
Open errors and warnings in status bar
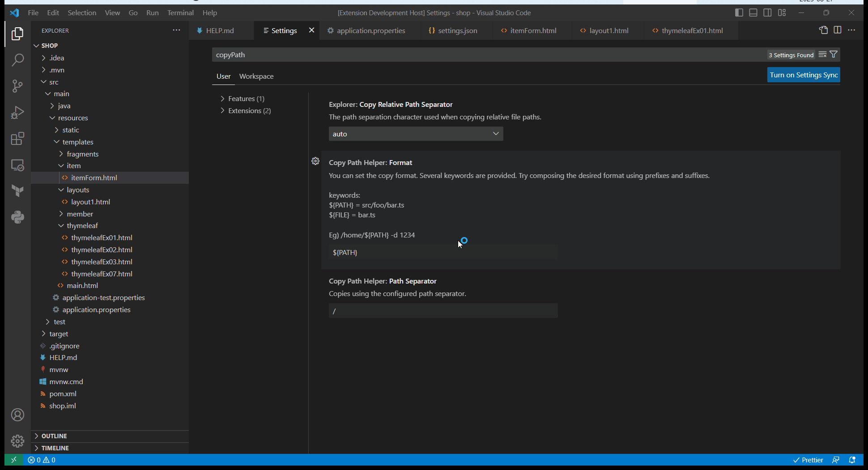click(42, 460)
